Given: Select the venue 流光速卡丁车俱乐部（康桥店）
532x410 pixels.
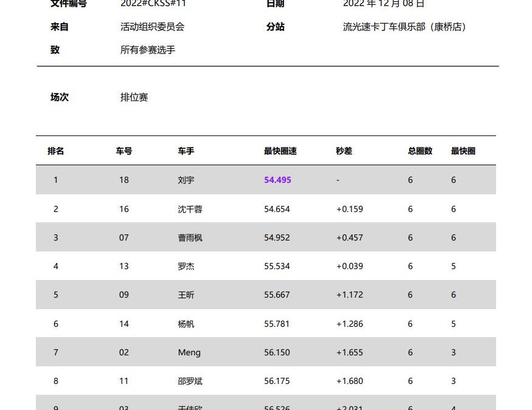Looking at the screenshot, I should click(404, 27).
